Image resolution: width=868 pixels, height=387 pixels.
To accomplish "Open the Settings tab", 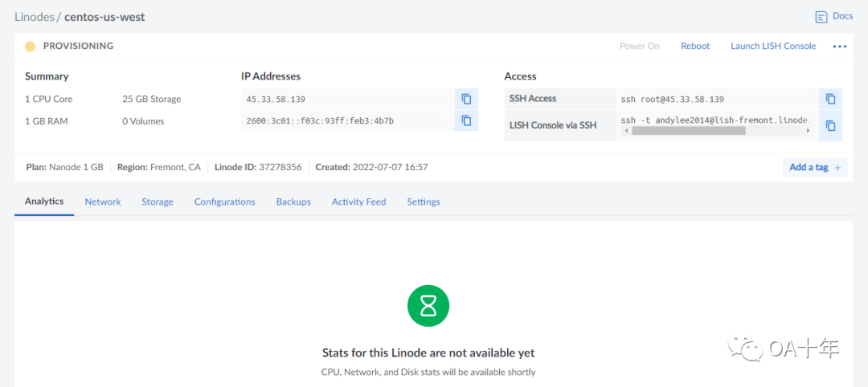I will (423, 202).
